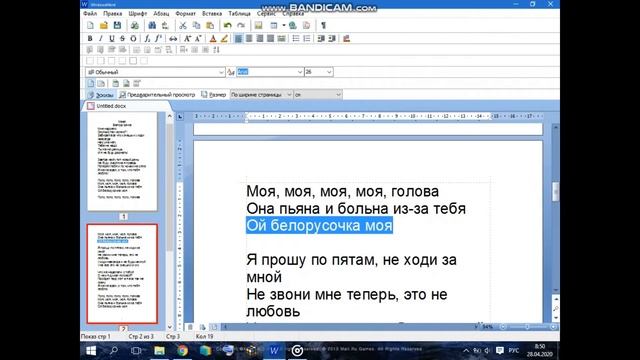
Task: Decrease paragraph indent
Action: click(x=321, y=39)
